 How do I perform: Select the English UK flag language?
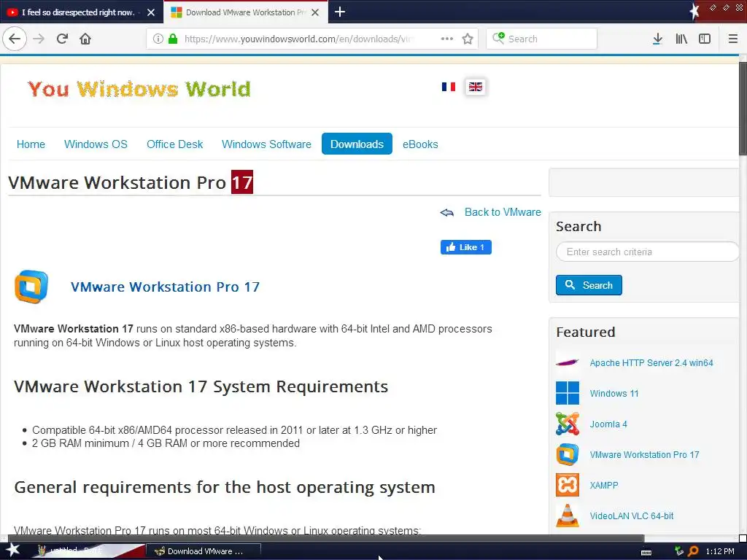click(x=476, y=87)
